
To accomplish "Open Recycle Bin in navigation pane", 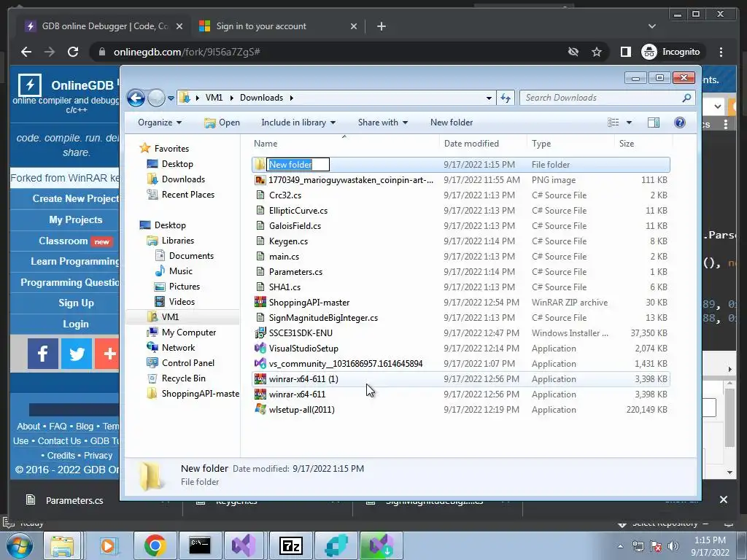I will coord(177,378).
